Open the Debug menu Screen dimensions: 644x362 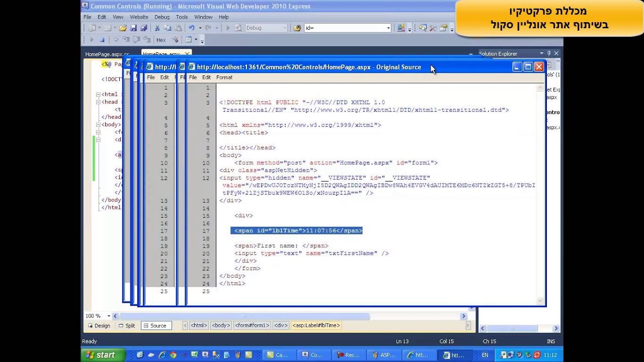click(162, 17)
